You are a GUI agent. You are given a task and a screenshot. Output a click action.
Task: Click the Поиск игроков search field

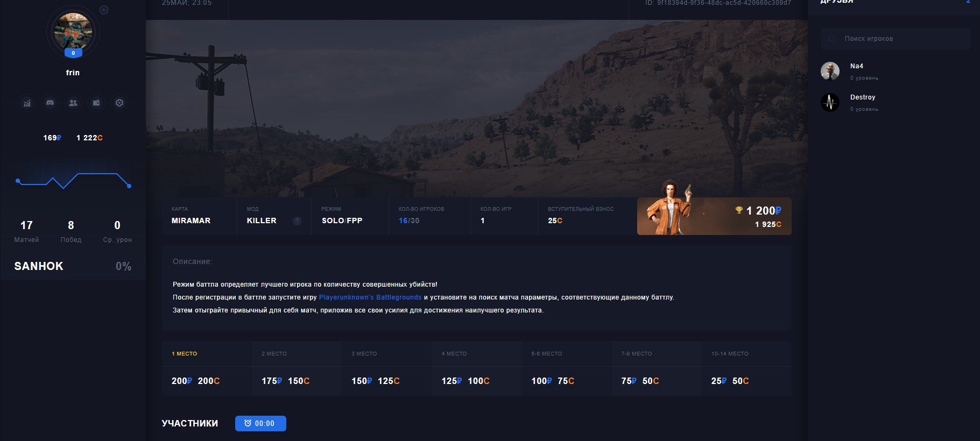896,39
